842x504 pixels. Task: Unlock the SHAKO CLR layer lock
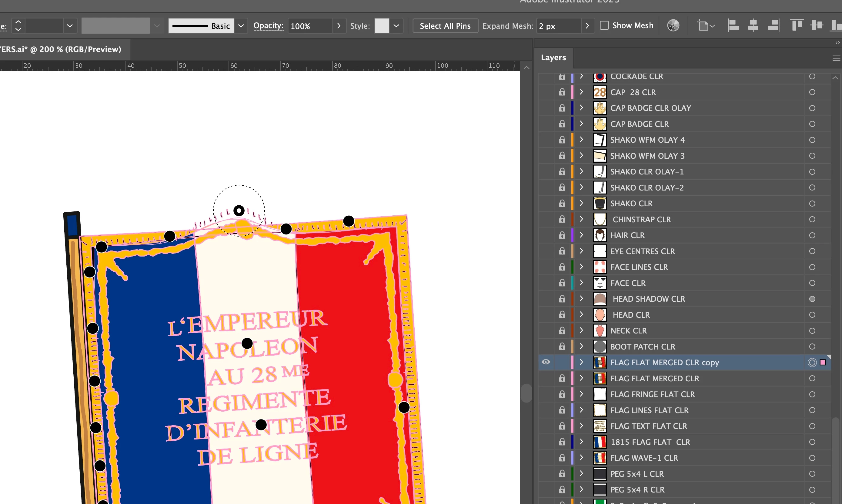(562, 204)
